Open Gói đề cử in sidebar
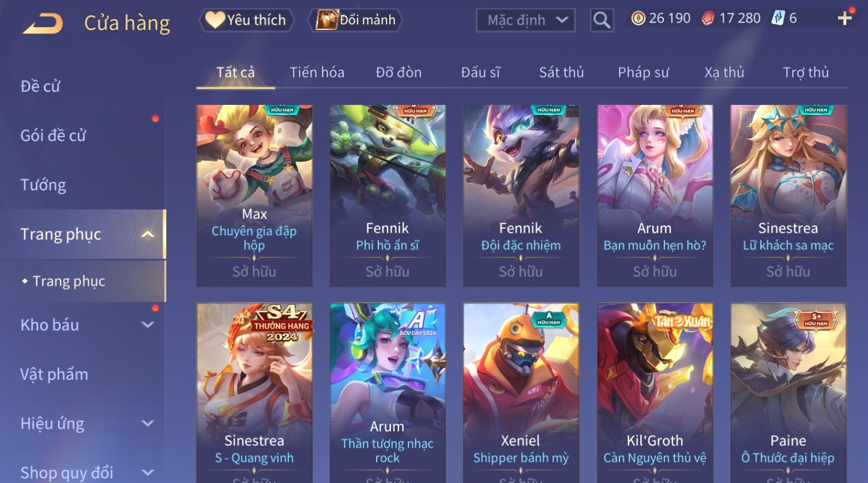 [53, 136]
